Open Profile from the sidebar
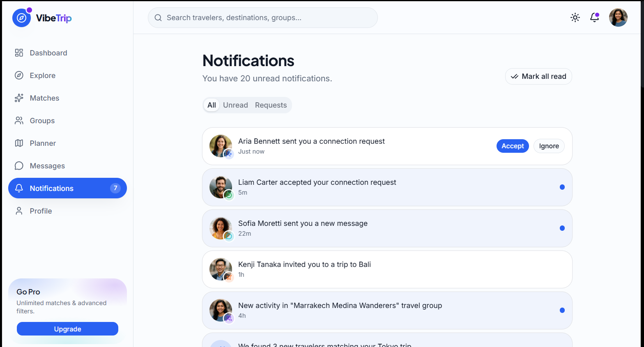644x347 pixels. click(x=67, y=211)
